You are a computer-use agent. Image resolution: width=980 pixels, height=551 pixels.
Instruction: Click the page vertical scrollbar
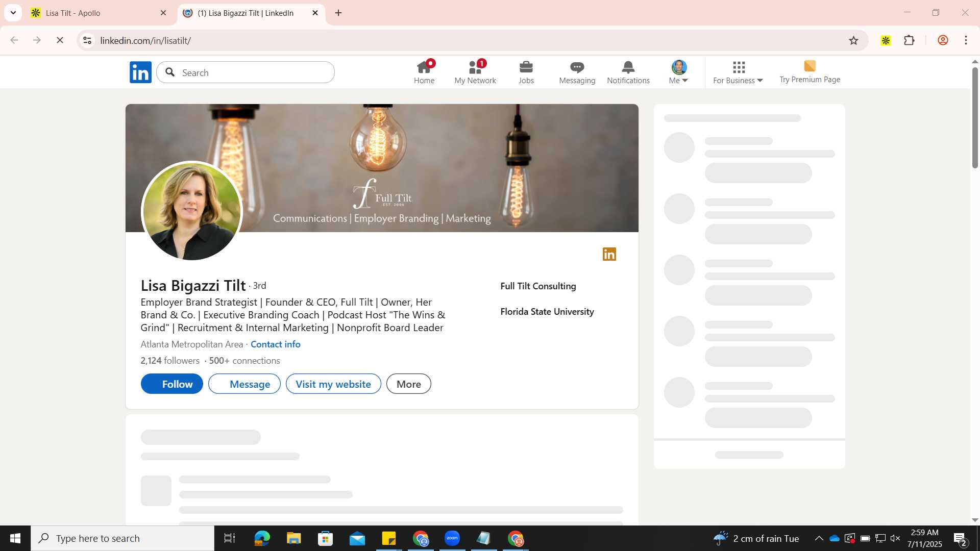click(975, 117)
